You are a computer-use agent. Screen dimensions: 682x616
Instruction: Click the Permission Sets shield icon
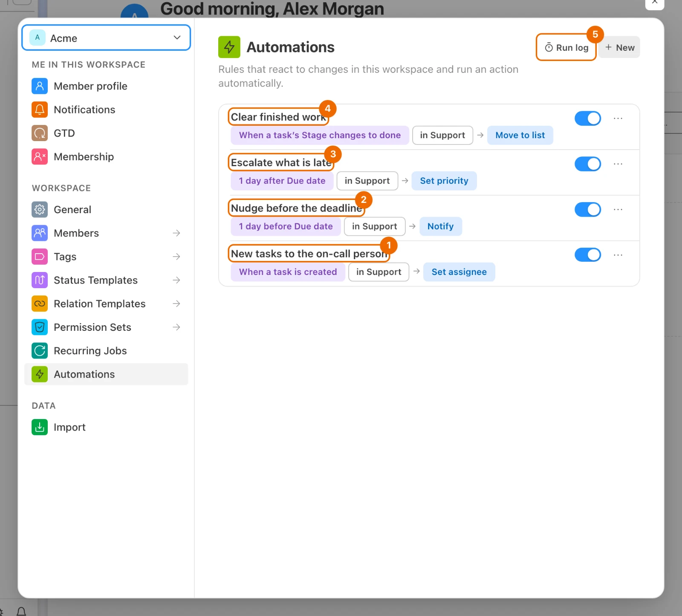click(x=40, y=327)
